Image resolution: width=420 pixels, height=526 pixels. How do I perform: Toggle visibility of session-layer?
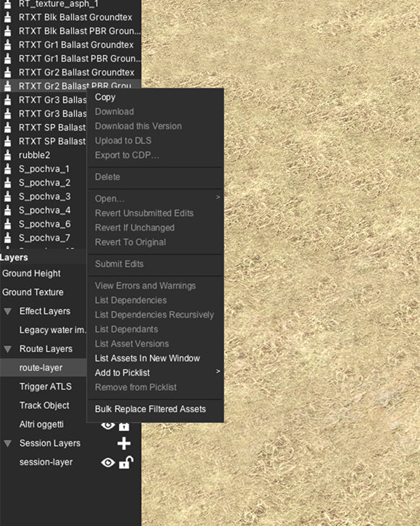pos(107,463)
